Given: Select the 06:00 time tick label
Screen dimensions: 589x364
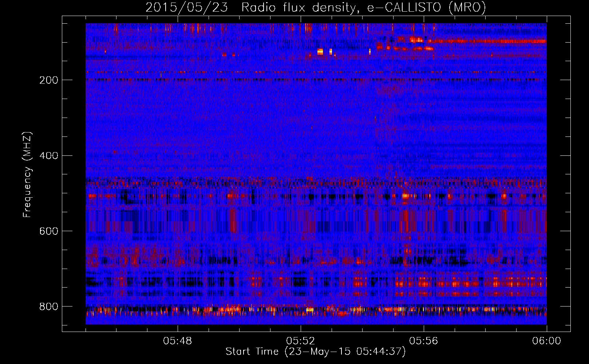Looking at the screenshot, I should pyautogui.click(x=546, y=341).
